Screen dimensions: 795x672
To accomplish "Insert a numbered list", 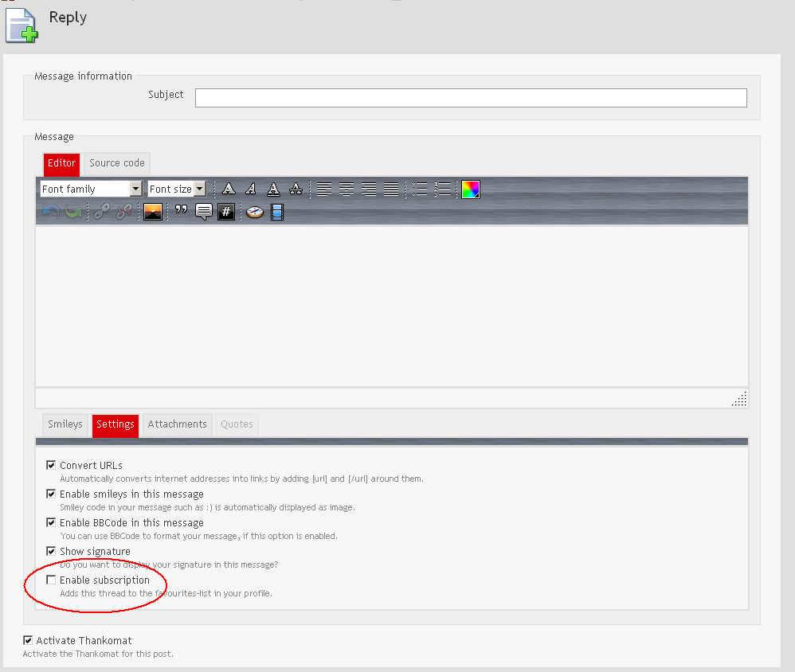I will tap(442, 189).
